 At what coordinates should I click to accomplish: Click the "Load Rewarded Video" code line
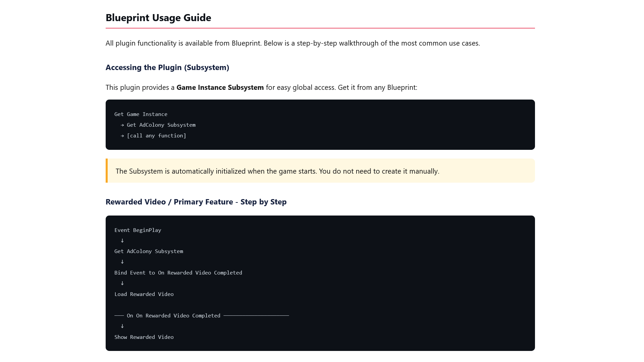[x=144, y=294]
